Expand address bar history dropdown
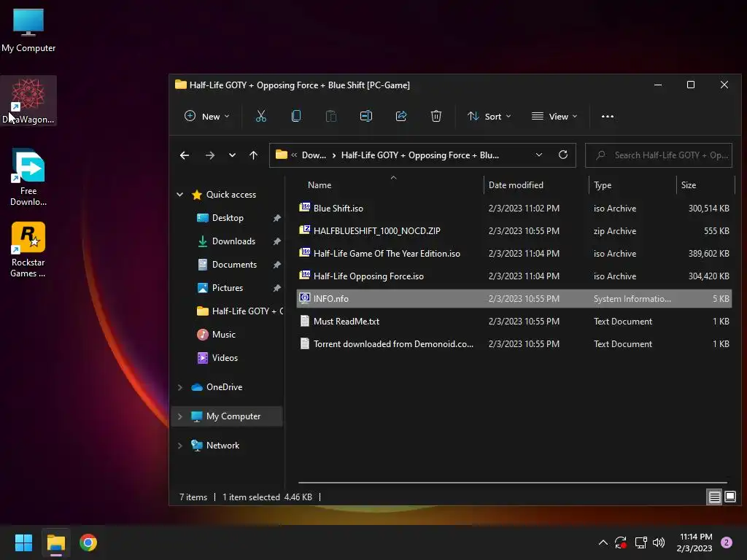Image resolution: width=747 pixels, height=560 pixels. tap(539, 155)
